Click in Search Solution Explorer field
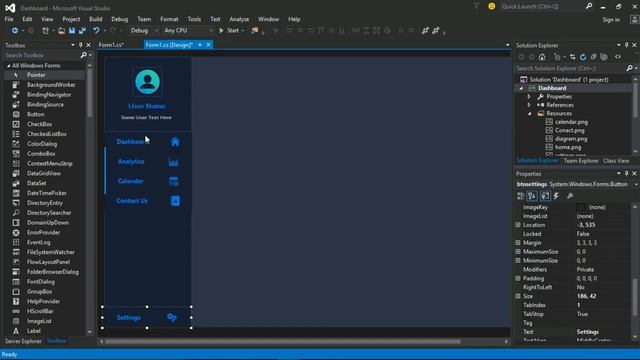 coord(571,69)
